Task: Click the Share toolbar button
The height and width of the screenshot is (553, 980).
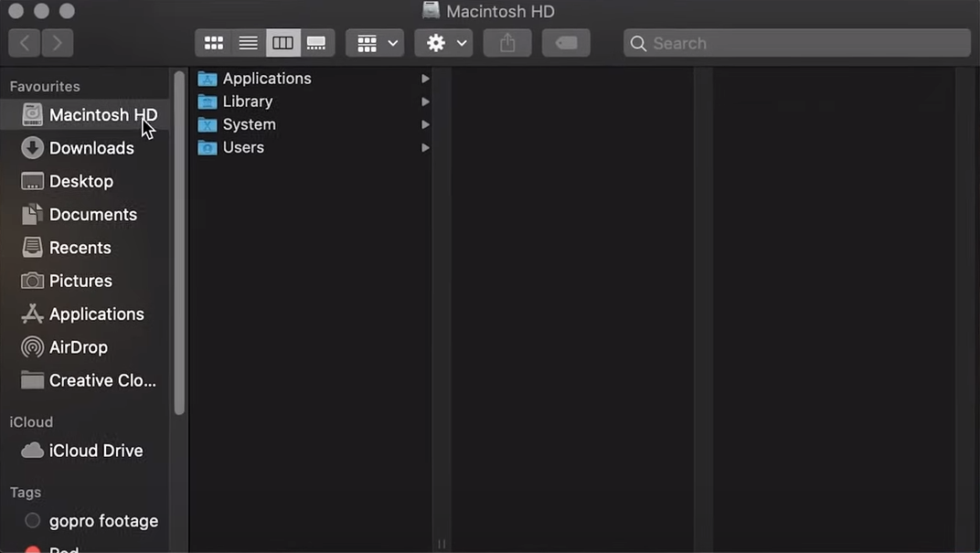Action: (507, 43)
